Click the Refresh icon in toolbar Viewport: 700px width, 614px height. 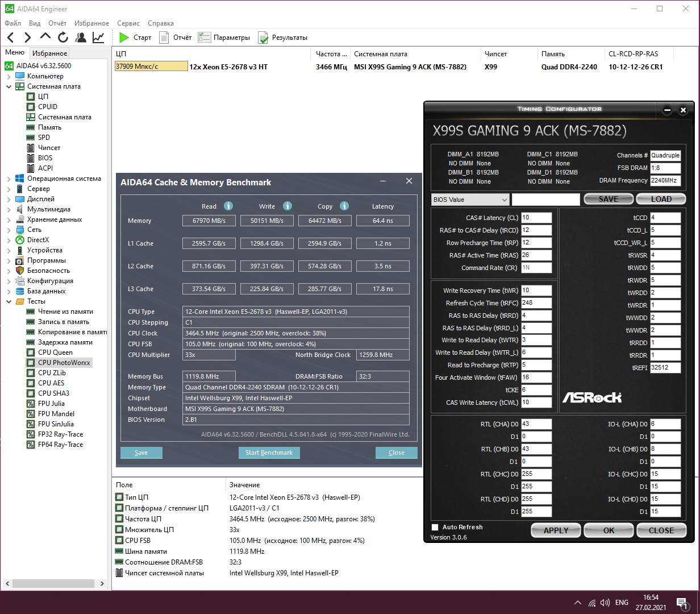[63, 38]
